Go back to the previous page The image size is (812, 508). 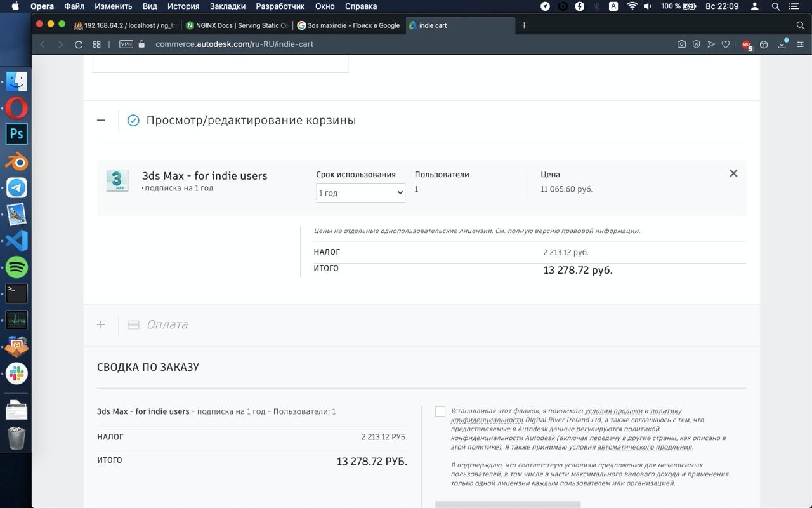pyautogui.click(x=43, y=44)
